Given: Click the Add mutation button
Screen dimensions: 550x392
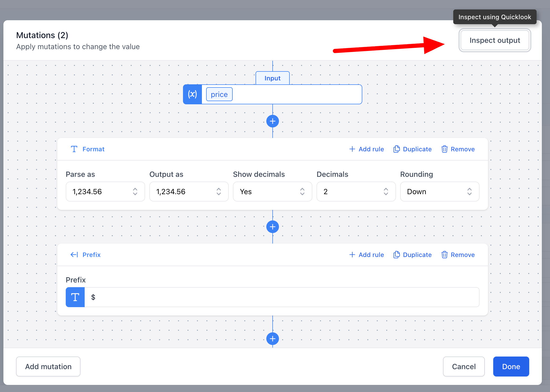Looking at the screenshot, I should coord(48,367).
